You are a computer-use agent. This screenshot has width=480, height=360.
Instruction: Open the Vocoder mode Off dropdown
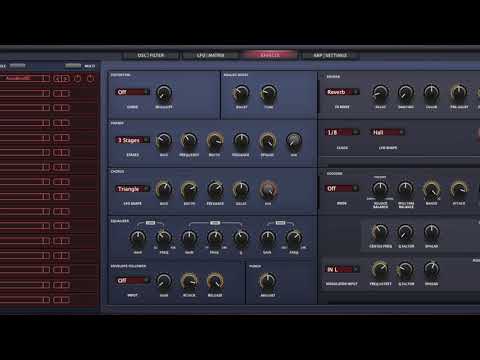point(342,188)
